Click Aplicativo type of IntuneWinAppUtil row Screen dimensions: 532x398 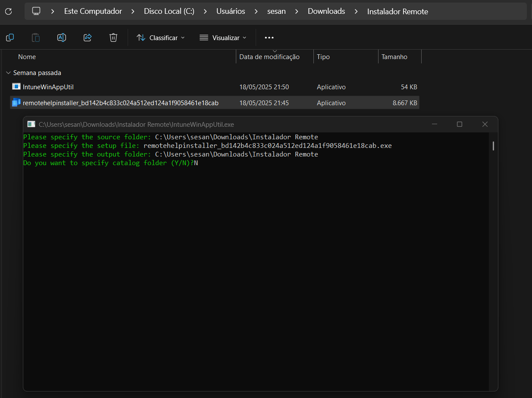[331, 87]
